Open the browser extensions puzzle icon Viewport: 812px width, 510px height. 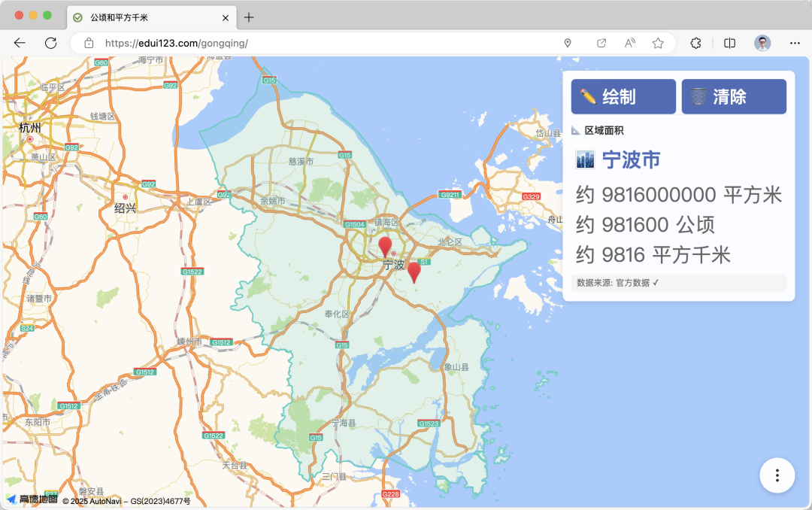click(695, 43)
